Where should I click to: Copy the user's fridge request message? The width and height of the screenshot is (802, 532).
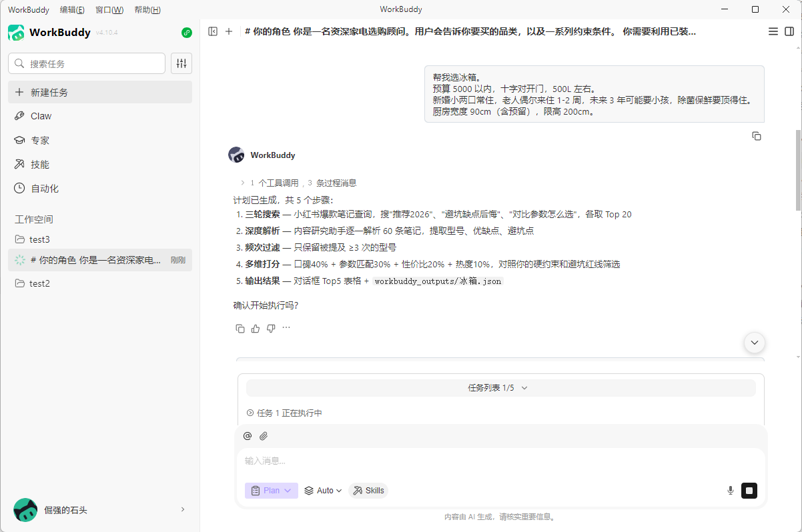[x=757, y=136]
